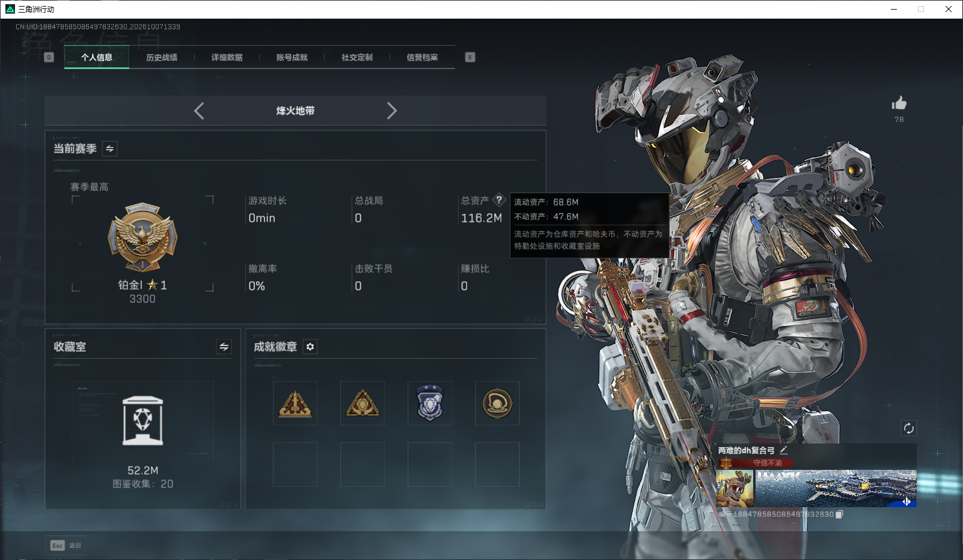Click the player name 两难的dh复合弓

click(x=746, y=450)
